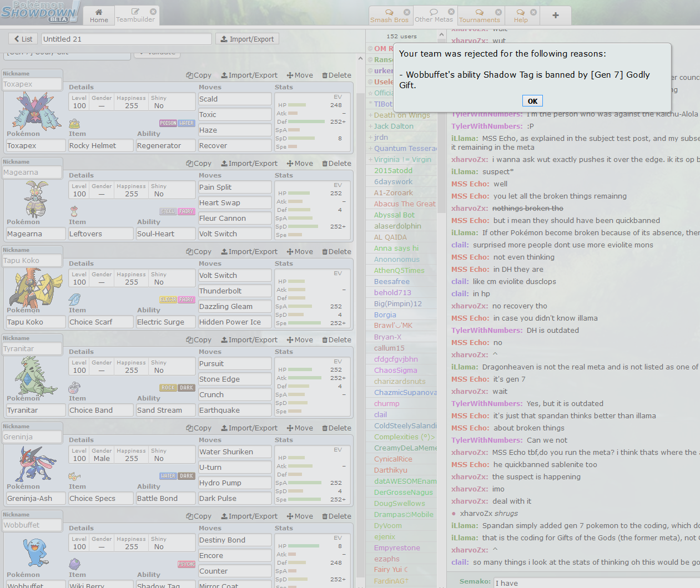Screen dimensions: 700x588
Task: Copy the Toxapex set
Action: [x=199, y=75]
